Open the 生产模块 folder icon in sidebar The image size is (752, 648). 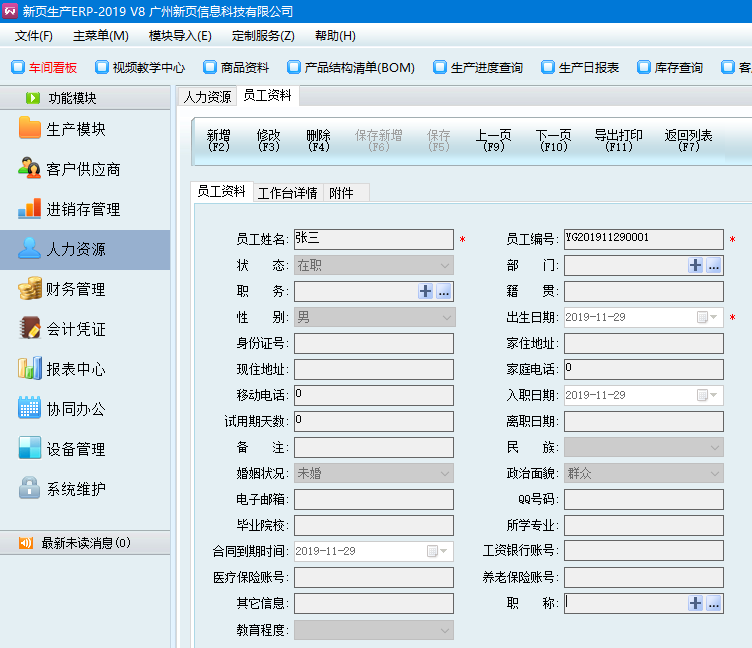click(x=30, y=129)
